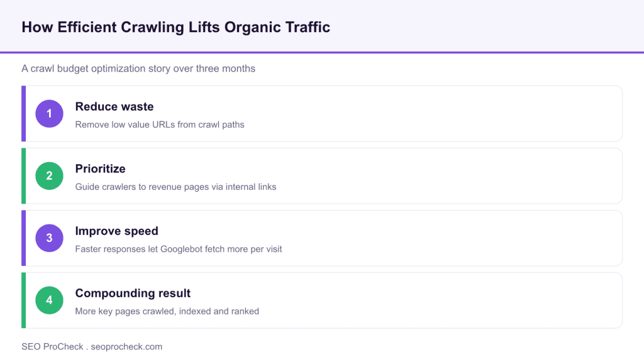
Task: Click the purple number 1 circle
Action: (49, 114)
